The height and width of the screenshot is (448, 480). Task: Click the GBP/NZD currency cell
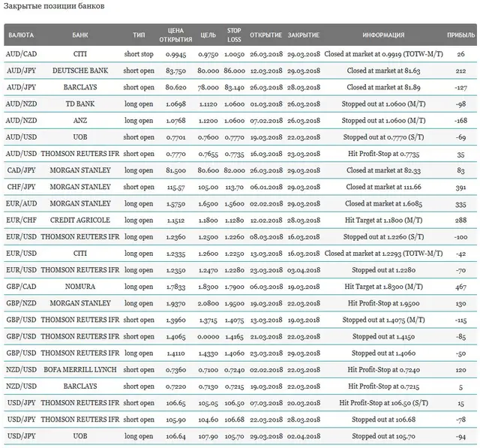(x=21, y=303)
